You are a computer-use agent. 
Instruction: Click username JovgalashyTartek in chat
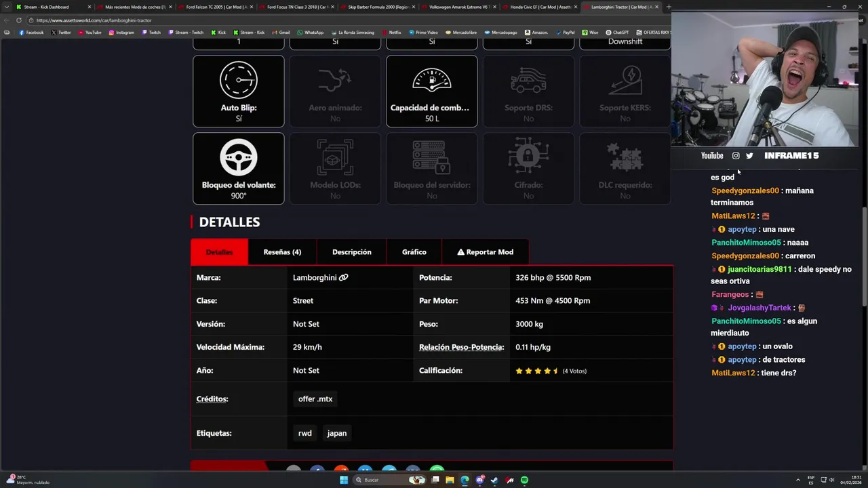tap(759, 308)
